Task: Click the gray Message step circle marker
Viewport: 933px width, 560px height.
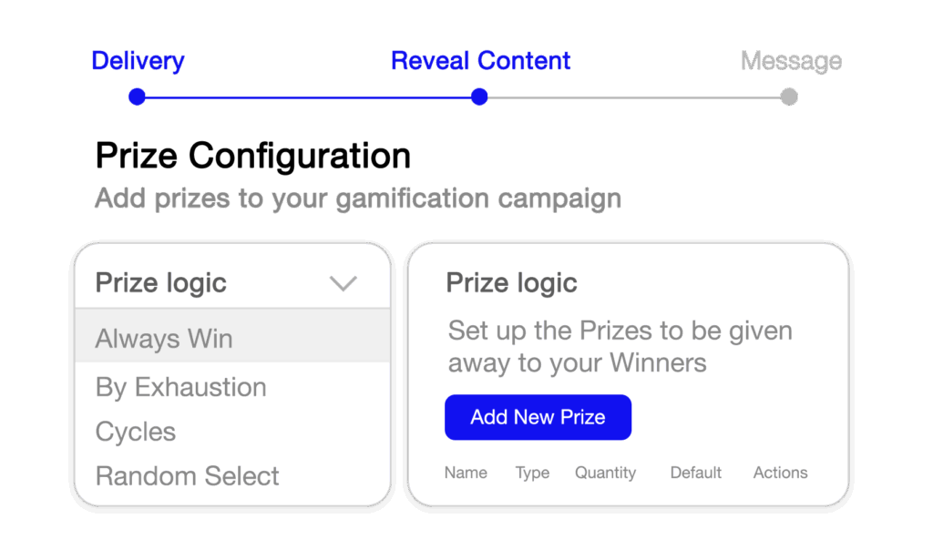Action: tap(789, 97)
